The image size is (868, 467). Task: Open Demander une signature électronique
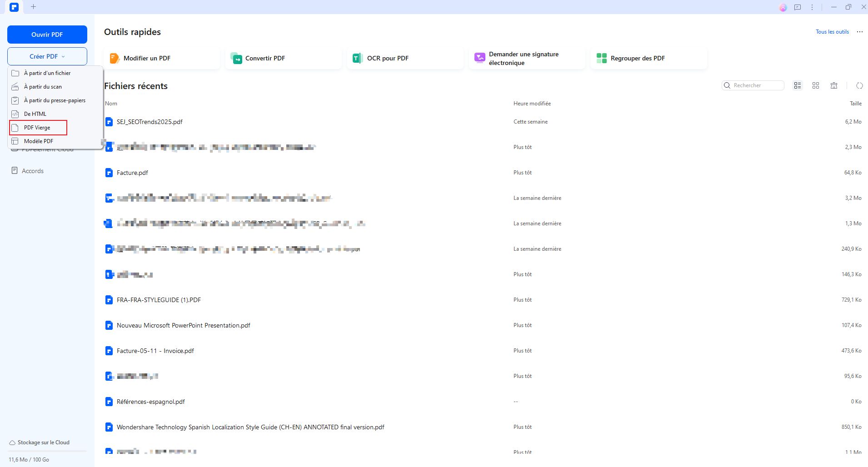[x=527, y=58]
